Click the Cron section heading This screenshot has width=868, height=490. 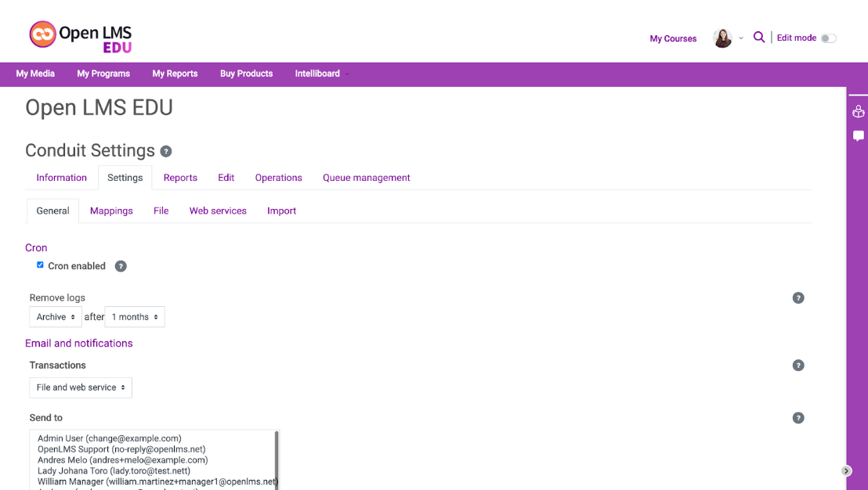pos(36,248)
